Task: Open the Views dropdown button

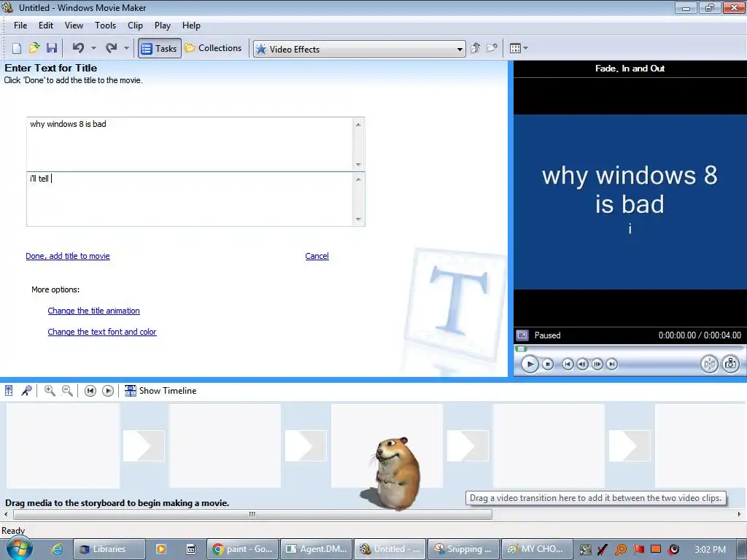Action: 519,48
